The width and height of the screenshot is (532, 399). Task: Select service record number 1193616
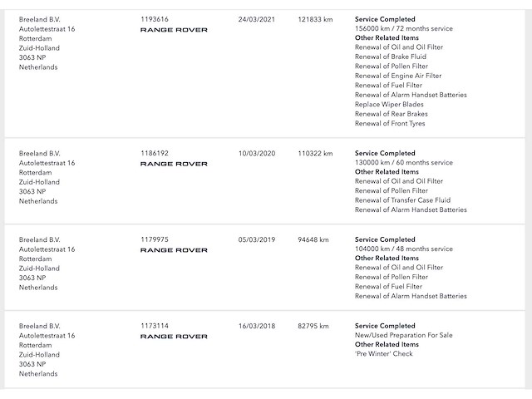pyautogui.click(x=155, y=18)
